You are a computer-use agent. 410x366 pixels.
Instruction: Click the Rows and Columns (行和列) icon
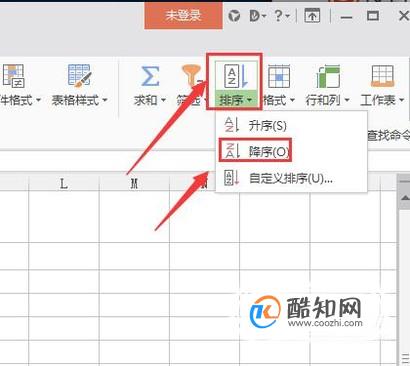click(x=328, y=76)
